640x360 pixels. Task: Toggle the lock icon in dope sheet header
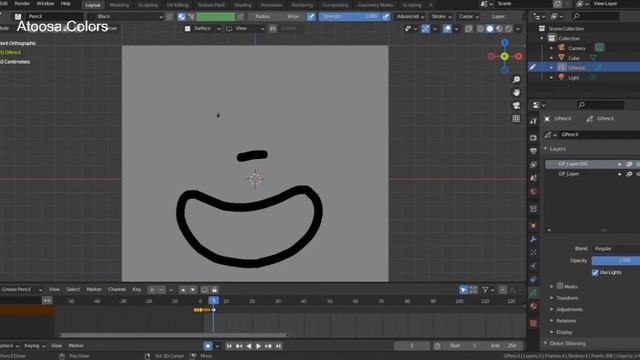[214, 290]
